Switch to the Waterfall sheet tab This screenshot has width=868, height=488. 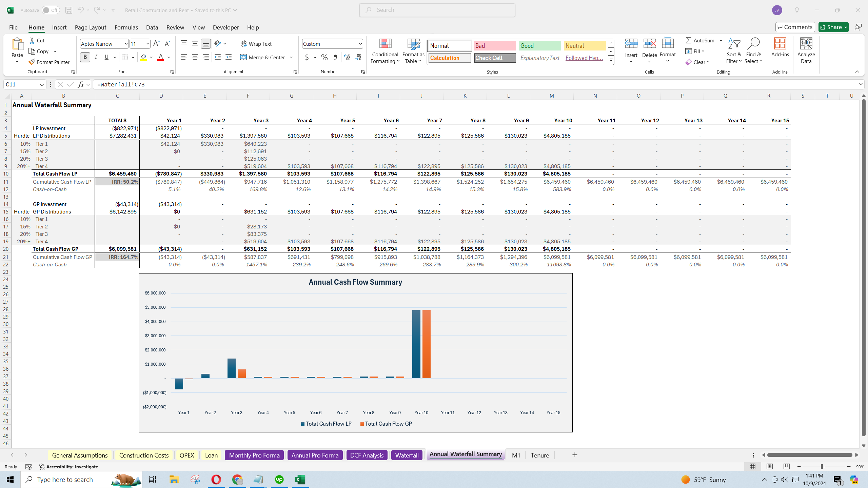pyautogui.click(x=407, y=455)
